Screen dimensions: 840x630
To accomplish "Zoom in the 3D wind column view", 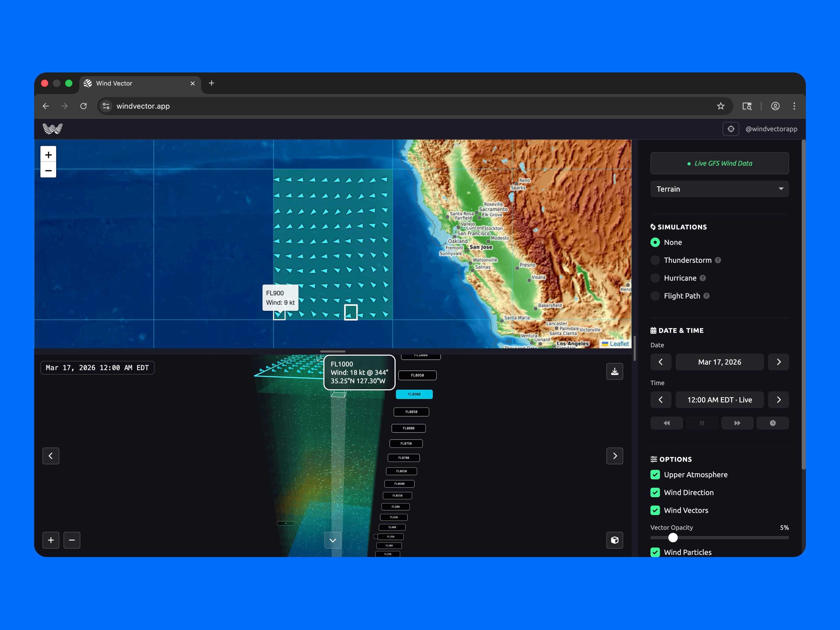I will pyautogui.click(x=51, y=540).
